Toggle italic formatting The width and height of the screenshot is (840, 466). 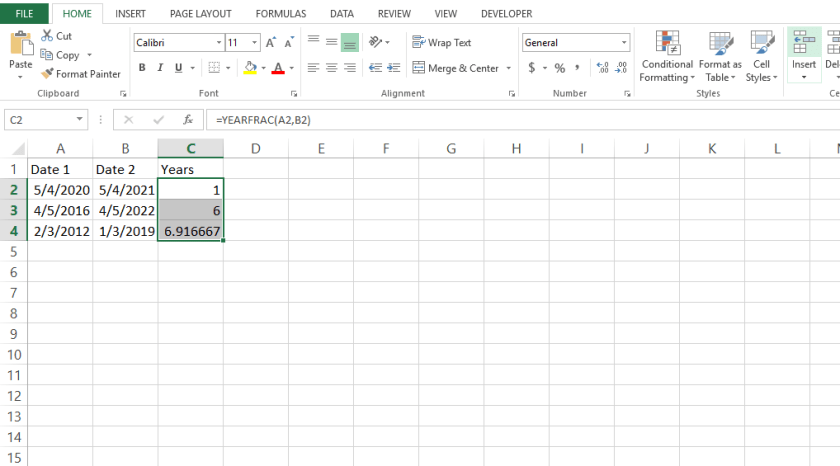[x=160, y=68]
